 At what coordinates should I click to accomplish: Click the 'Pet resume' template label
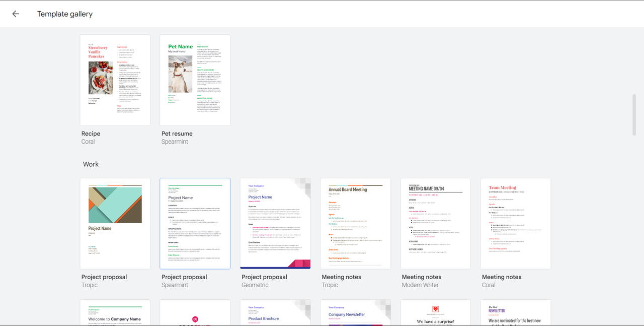click(x=177, y=134)
